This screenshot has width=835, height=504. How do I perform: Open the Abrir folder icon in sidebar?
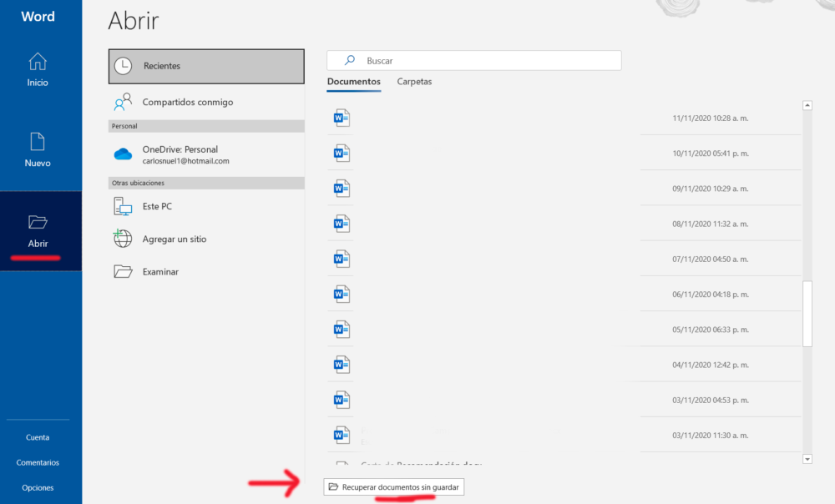click(x=38, y=222)
